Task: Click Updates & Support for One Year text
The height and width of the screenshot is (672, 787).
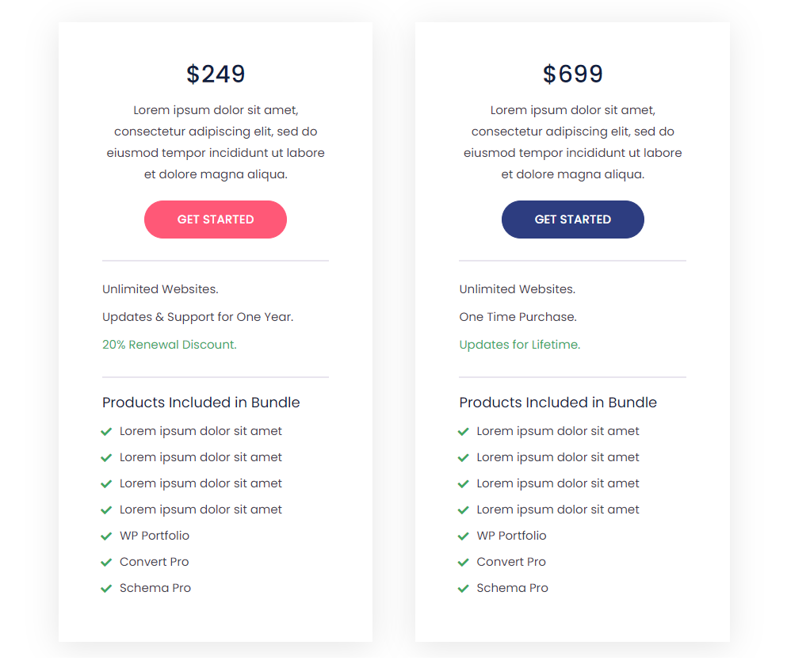Action: pos(198,317)
